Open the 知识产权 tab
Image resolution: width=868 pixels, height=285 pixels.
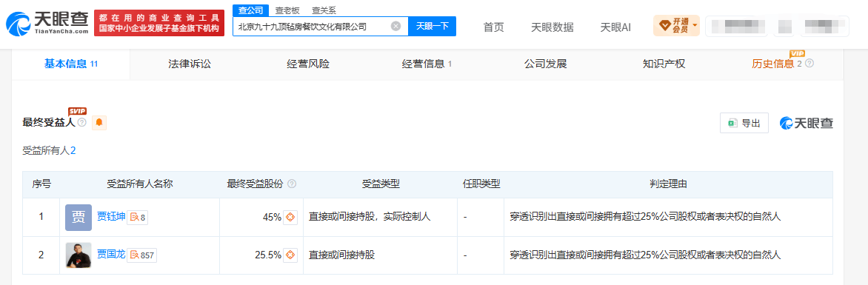click(664, 64)
